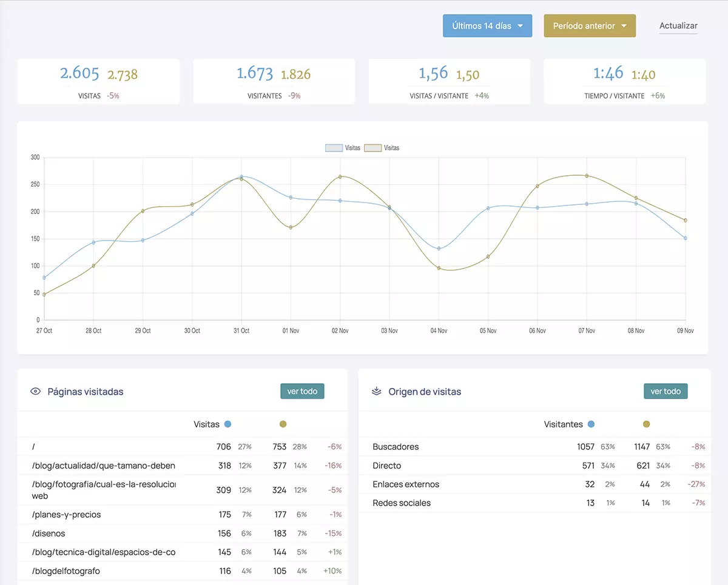Open the Período anterior dropdown
This screenshot has height=585, width=728.
point(589,26)
